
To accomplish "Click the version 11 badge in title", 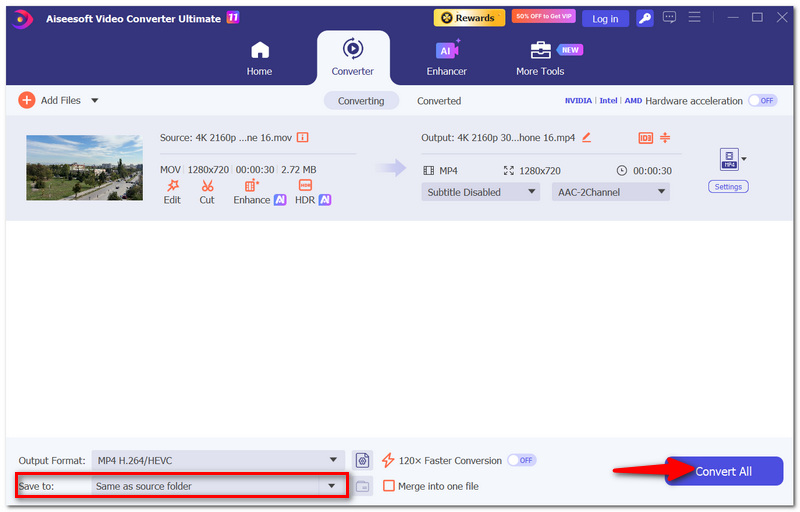I will 233,18.
